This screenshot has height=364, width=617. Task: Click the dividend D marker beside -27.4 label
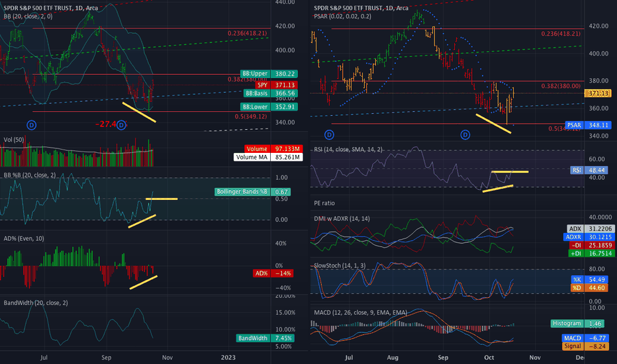[121, 125]
